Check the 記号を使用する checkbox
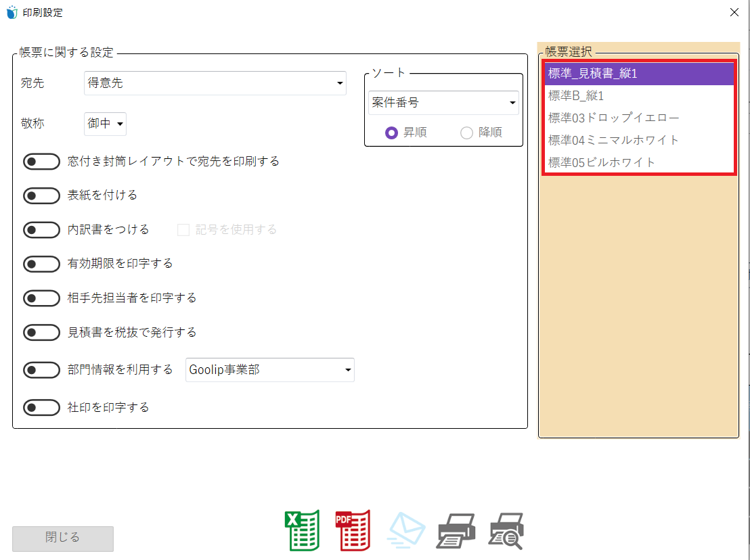Image resolution: width=750 pixels, height=560 pixels. [183, 229]
